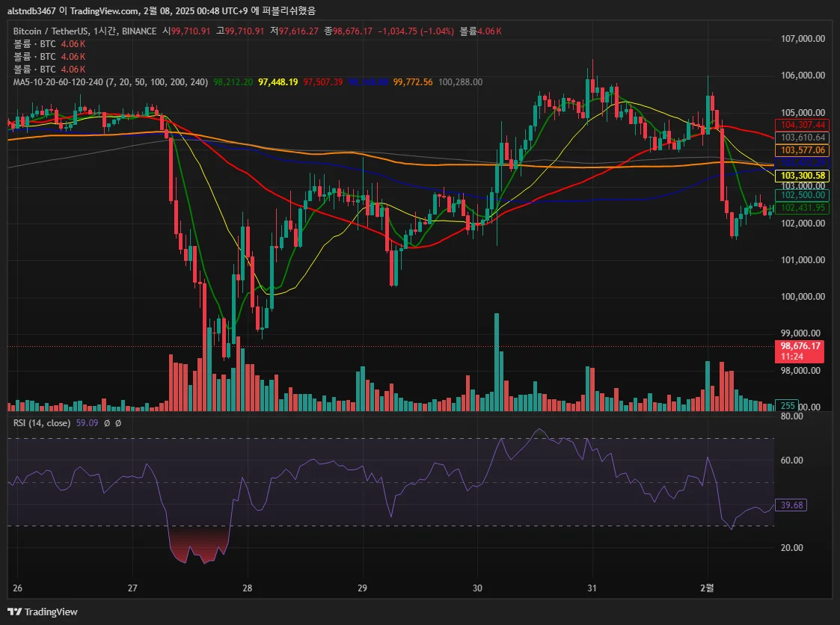Select the volume label 255 on the axis

click(788, 406)
